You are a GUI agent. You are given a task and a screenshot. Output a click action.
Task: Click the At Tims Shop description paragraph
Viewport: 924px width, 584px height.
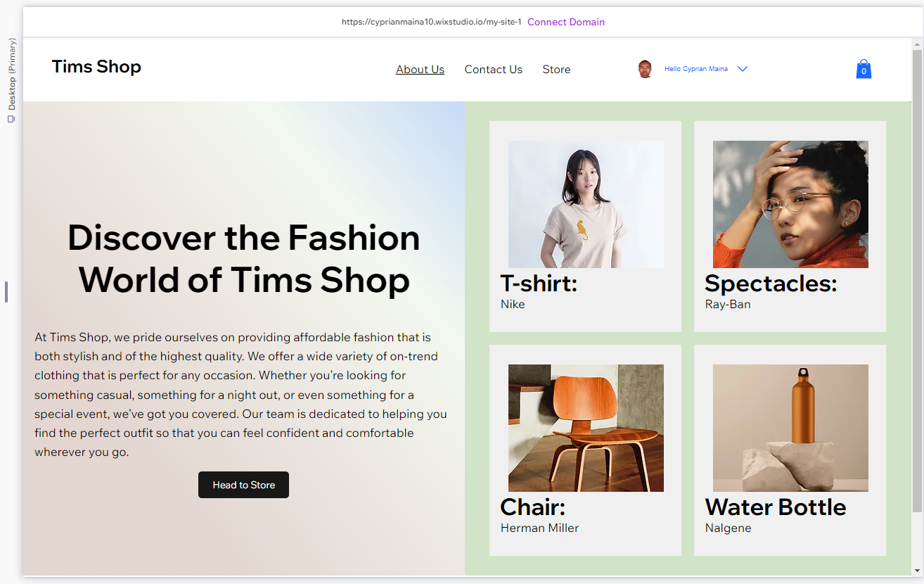(x=240, y=395)
